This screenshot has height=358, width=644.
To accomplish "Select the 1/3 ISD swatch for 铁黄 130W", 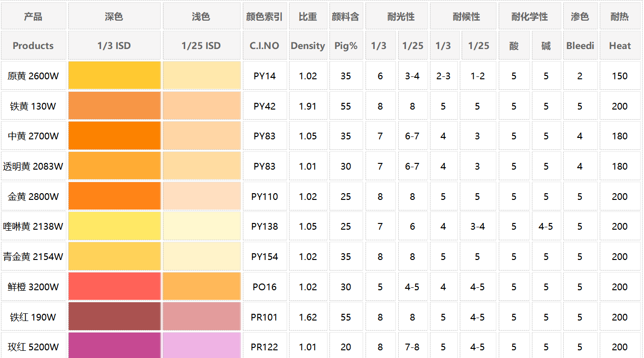I will click(x=114, y=106).
